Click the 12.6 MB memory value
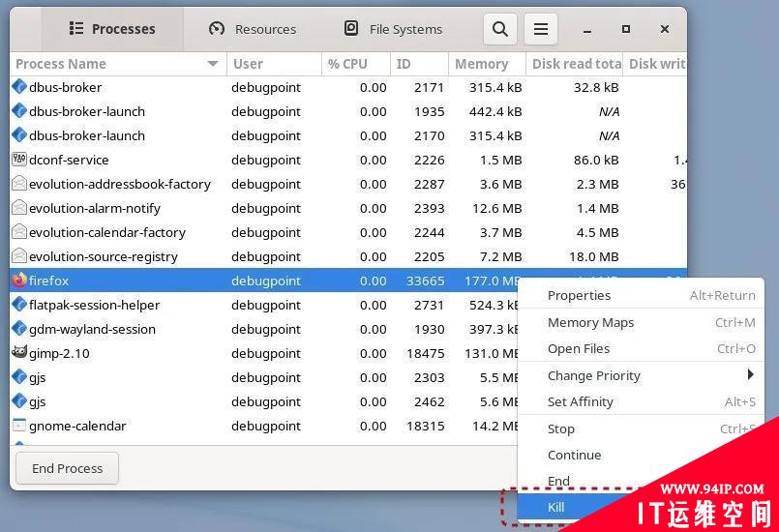This screenshot has height=532, width=779. click(x=496, y=208)
